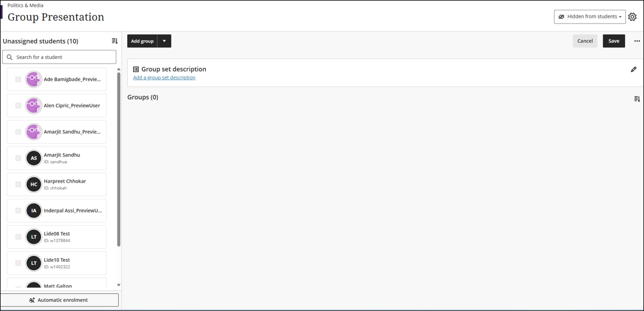
Task: Click the sort icon beside Groups (0)
Action: (637, 99)
